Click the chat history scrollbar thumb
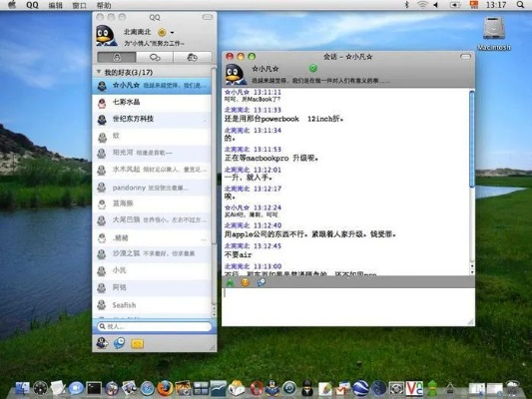Image resolution: width=532 pixels, height=399 pixels. click(472, 139)
